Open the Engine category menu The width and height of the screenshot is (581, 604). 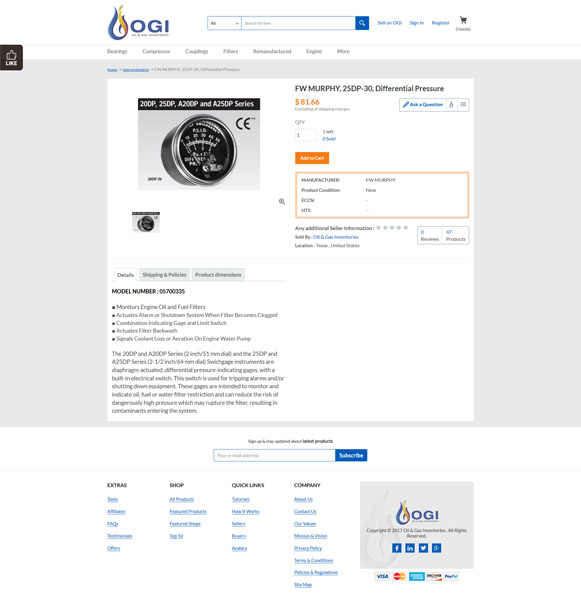coord(314,51)
